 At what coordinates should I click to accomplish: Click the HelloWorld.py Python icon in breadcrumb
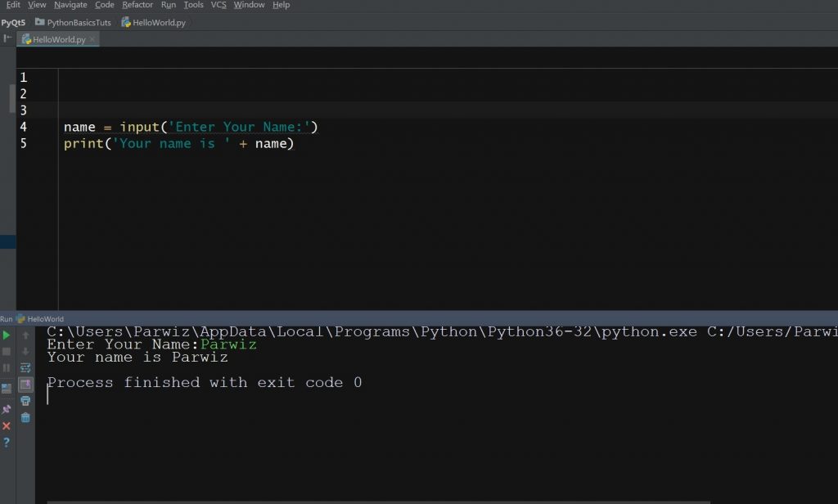pyautogui.click(x=125, y=22)
